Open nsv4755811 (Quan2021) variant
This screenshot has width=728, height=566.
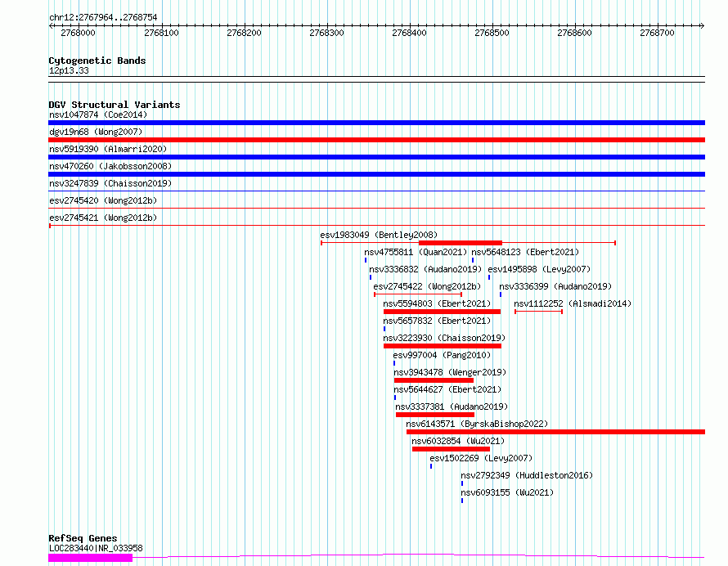[x=416, y=252]
